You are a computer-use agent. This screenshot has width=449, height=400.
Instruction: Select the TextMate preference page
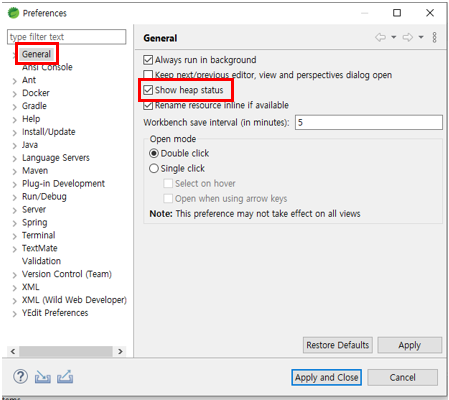(40, 248)
